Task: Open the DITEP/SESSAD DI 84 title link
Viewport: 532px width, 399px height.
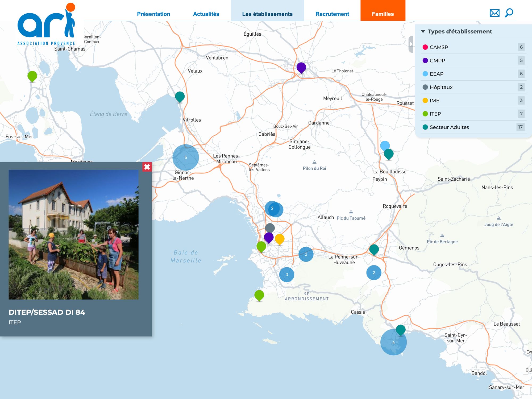Action: coord(47,312)
